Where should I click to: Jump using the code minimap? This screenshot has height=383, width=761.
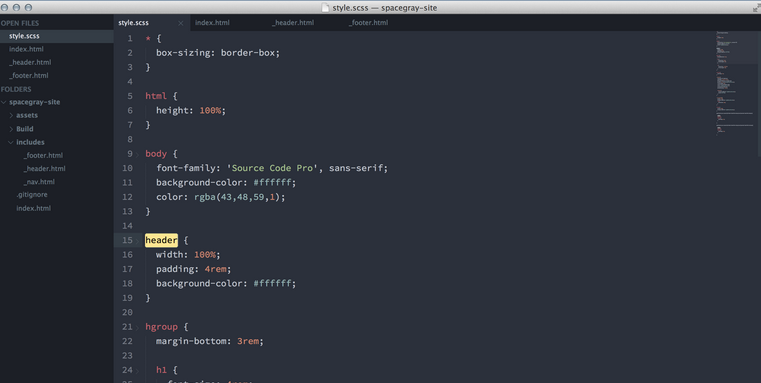coord(735,83)
